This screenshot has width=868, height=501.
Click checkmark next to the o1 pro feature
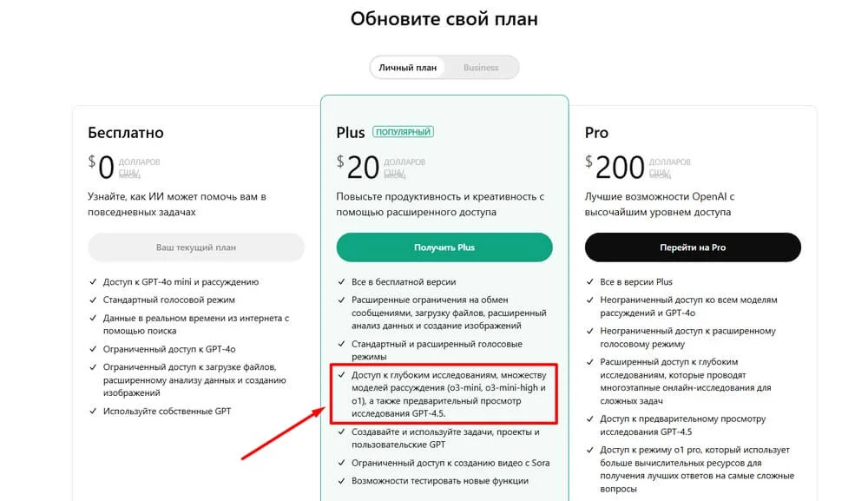click(590, 451)
